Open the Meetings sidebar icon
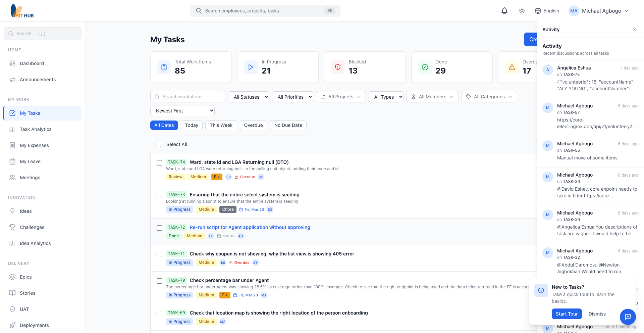 (x=12, y=178)
